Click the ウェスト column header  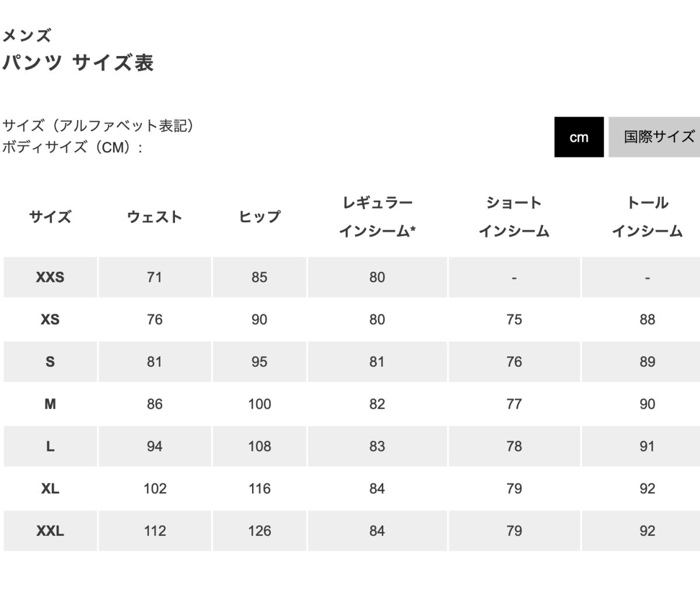[155, 217]
